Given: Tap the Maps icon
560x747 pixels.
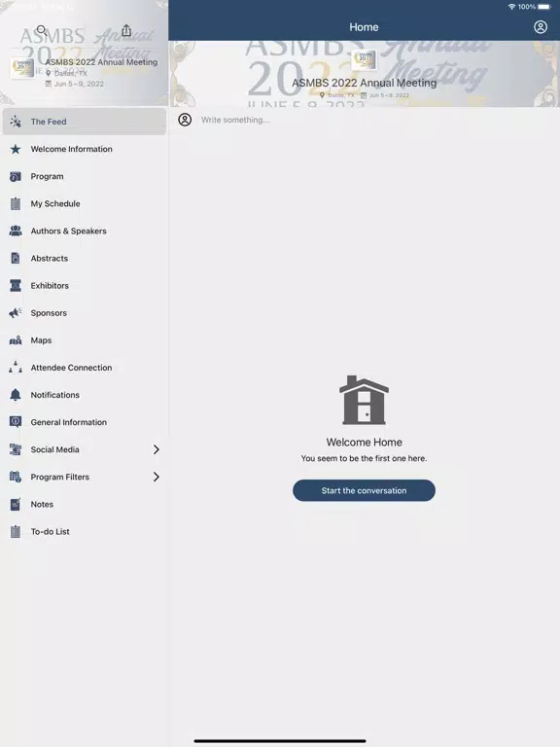Looking at the screenshot, I should [x=16, y=340].
